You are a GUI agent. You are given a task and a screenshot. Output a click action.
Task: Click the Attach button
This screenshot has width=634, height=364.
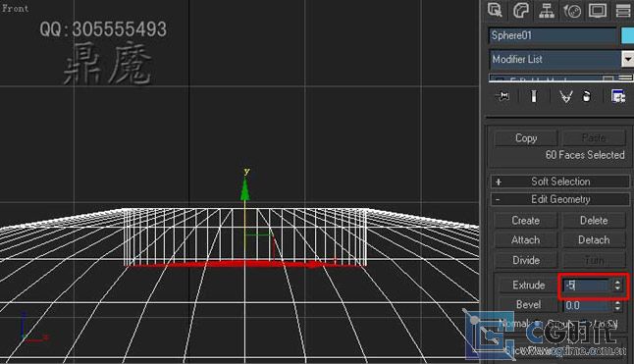526,240
